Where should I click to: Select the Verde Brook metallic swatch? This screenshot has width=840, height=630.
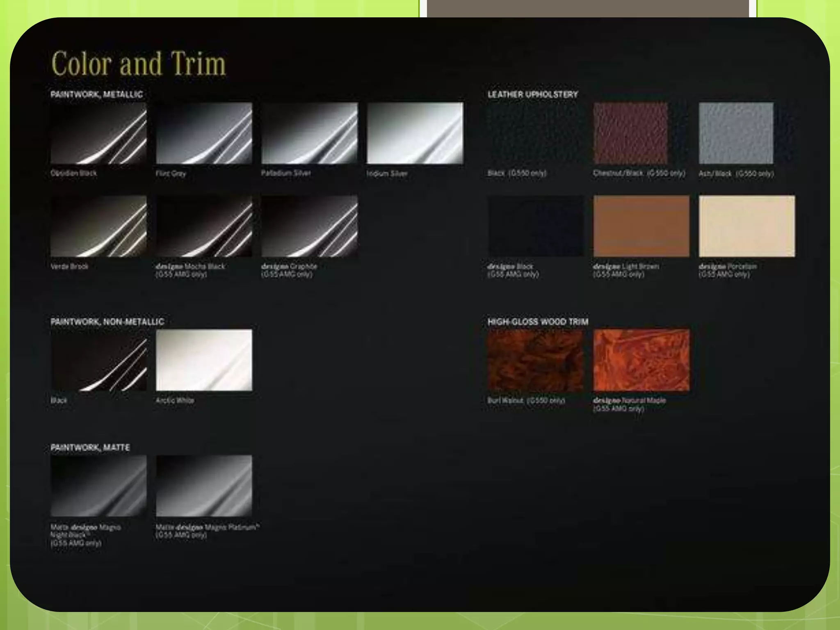(x=98, y=226)
